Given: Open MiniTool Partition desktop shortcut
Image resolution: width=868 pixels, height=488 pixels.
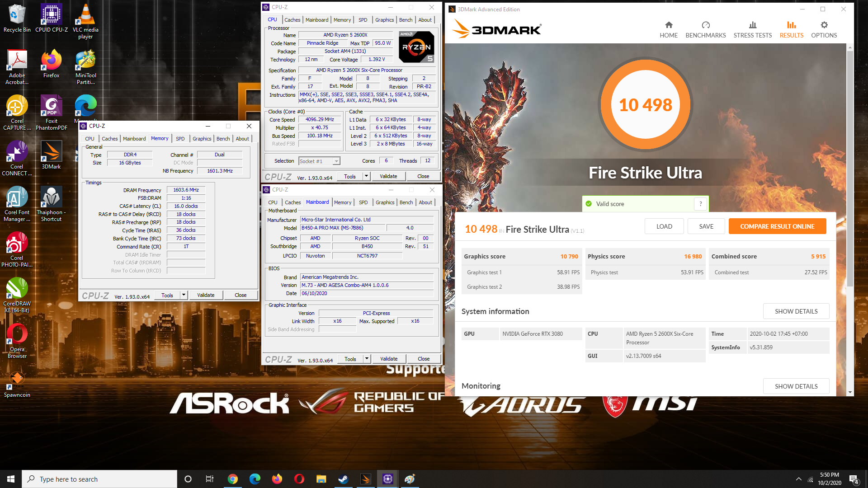Looking at the screenshot, I should pos(85,67).
